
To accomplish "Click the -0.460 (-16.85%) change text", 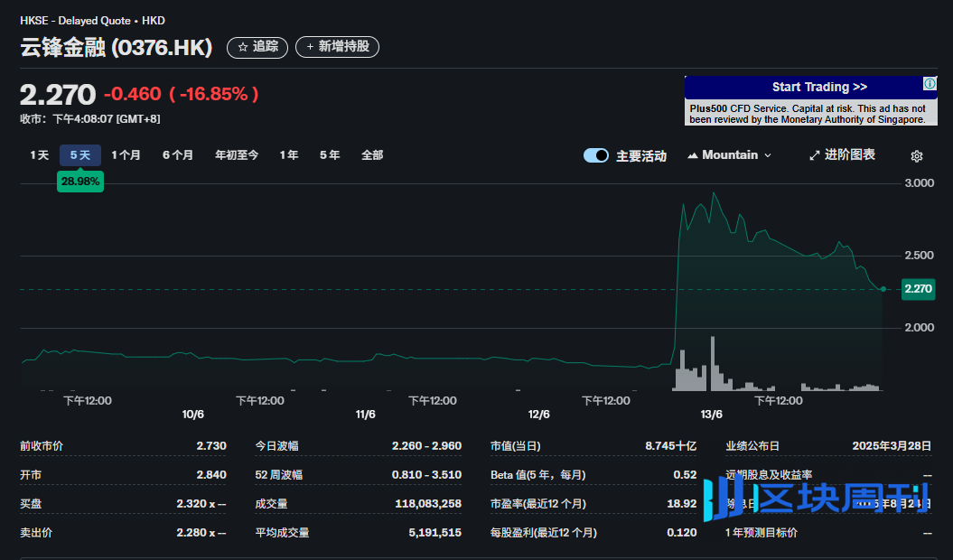I will click(x=182, y=94).
